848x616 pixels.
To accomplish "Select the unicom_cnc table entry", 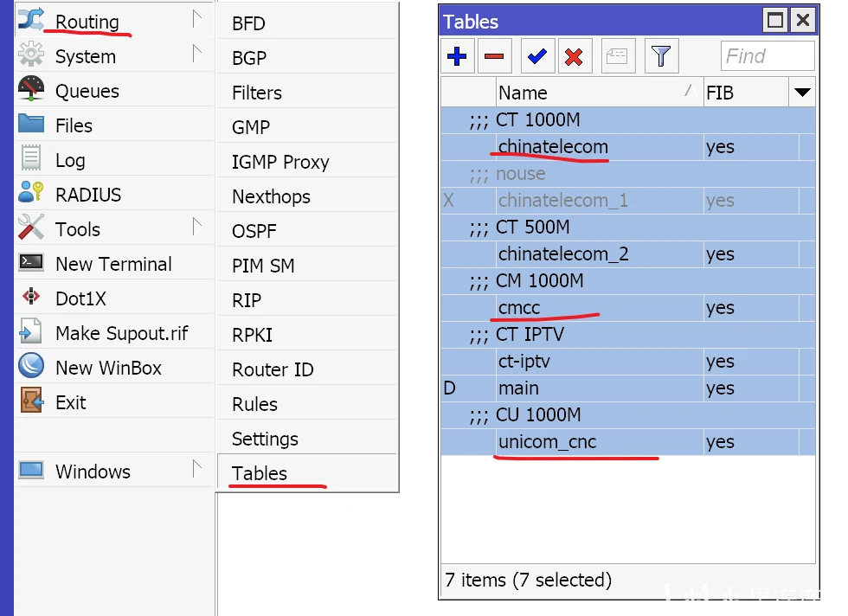I will [548, 442].
